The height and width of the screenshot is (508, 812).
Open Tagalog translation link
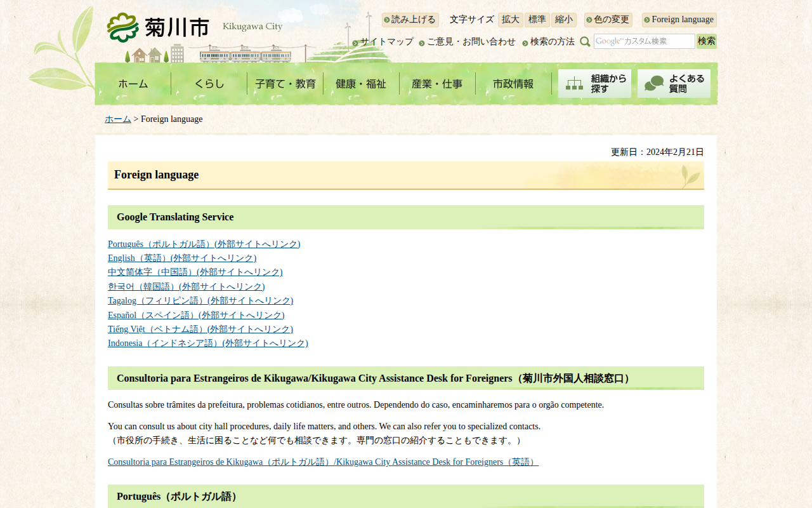click(x=200, y=300)
